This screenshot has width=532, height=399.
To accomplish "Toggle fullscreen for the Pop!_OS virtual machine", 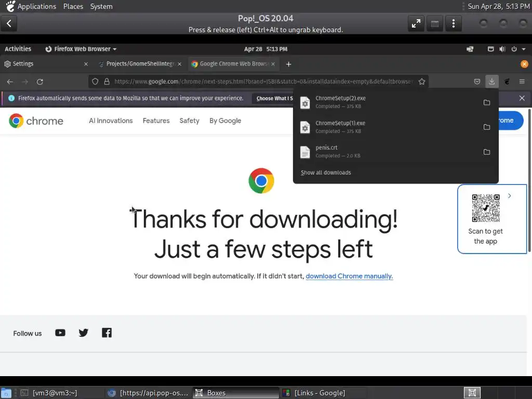I will tap(416, 23).
